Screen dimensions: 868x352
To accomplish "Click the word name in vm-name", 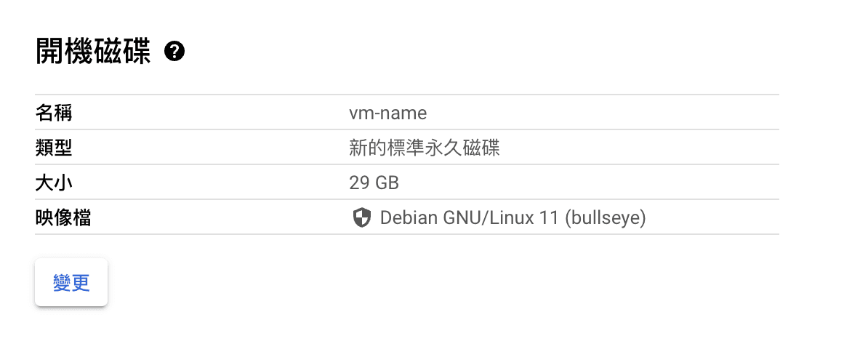I will pyautogui.click(x=406, y=113).
